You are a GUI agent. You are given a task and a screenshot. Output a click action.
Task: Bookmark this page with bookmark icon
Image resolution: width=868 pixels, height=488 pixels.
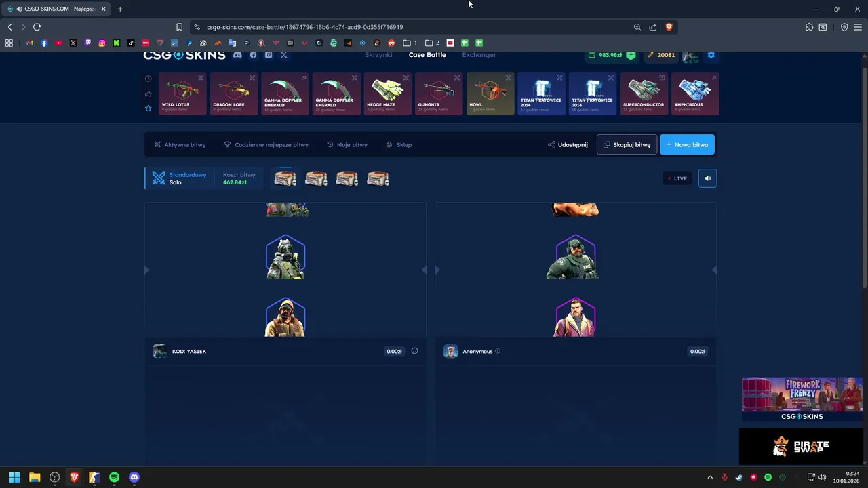pyautogui.click(x=179, y=27)
